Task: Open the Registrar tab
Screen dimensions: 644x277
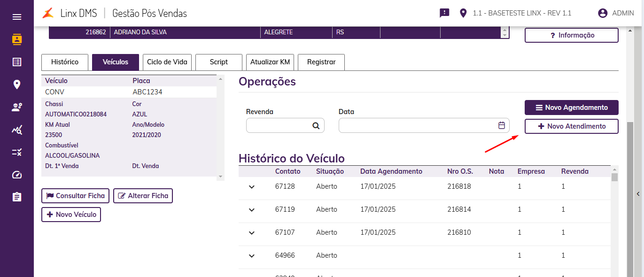Action: (x=321, y=62)
